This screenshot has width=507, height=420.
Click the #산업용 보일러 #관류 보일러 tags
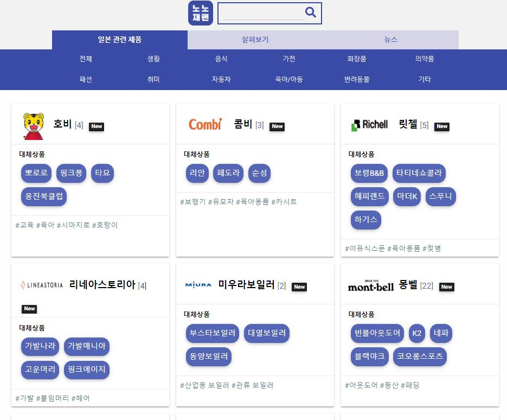[227, 385]
